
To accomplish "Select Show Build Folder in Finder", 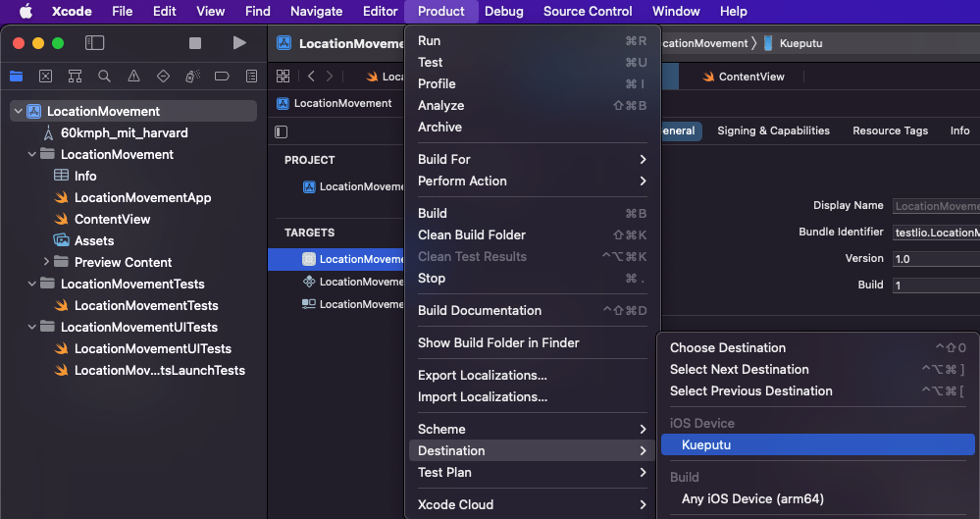I will point(532,342).
